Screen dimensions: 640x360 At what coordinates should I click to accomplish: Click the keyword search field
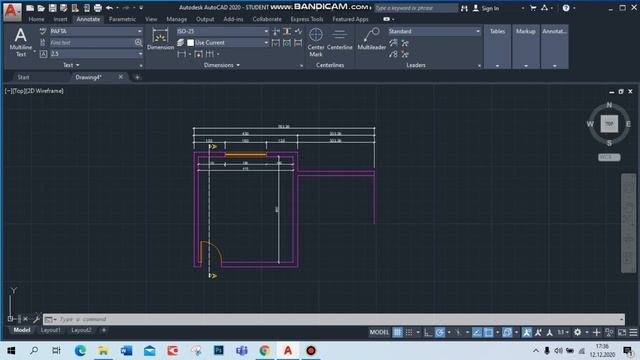click(x=416, y=8)
